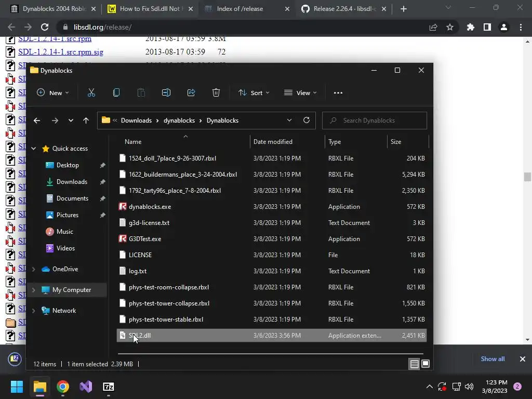
Task: Expand Network tree node
Action: [x=34, y=311]
